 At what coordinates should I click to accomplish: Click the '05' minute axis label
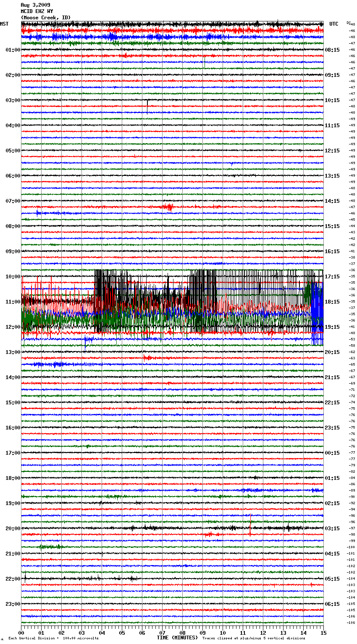pyautogui.click(x=122, y=633)
